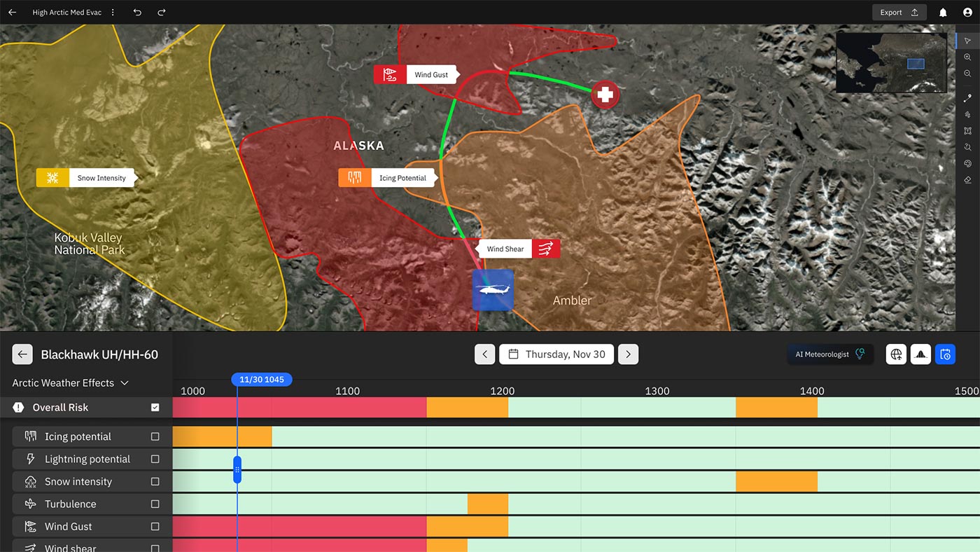This screenshot has height=552, width=980.
Task: Click the medical cross destination marker
Action: pos(605,95)
